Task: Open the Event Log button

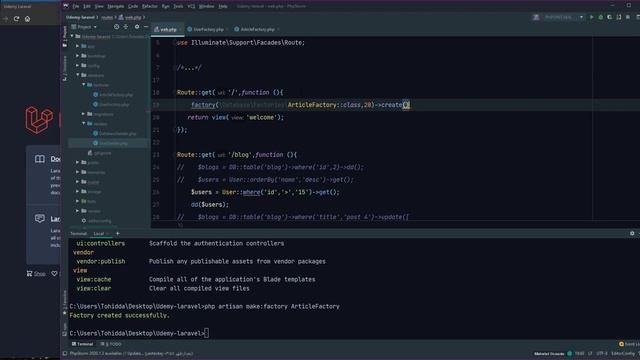Action: click(x=629, y=344)
